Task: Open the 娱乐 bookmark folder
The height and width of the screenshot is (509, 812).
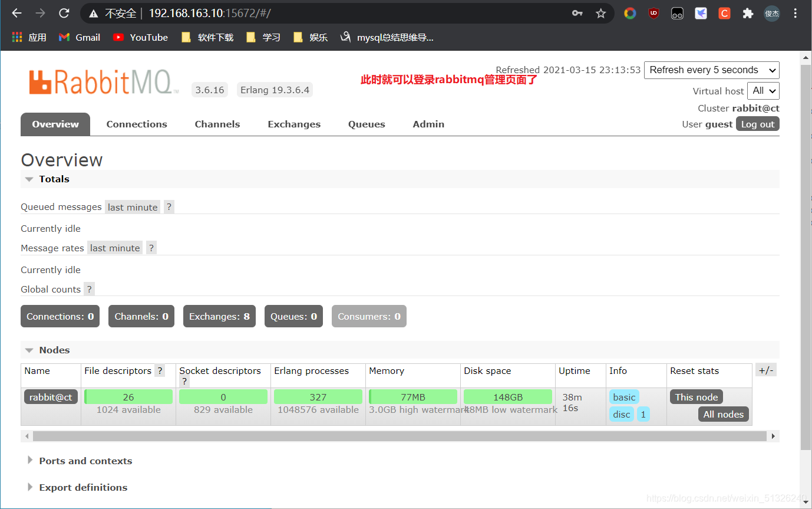Action: (x=310, y=37)
